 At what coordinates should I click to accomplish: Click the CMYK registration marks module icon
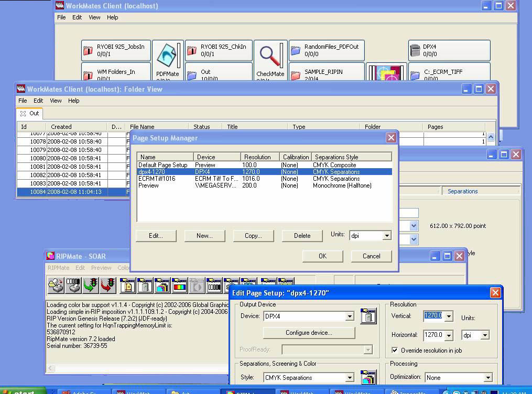[x=386, y=73]
